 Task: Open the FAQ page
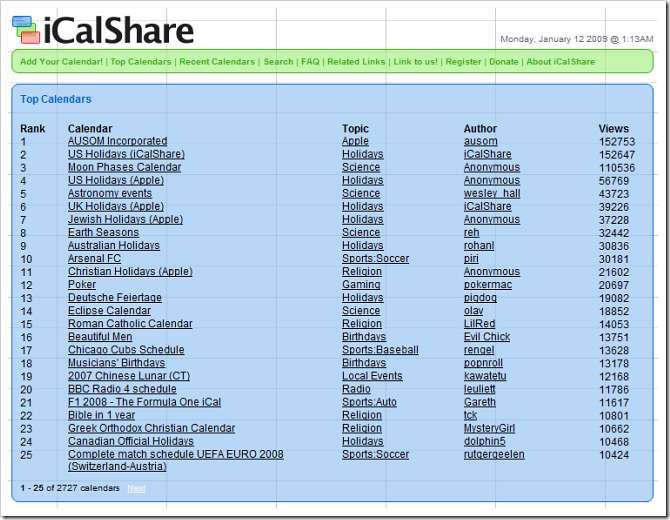point(310,62)
